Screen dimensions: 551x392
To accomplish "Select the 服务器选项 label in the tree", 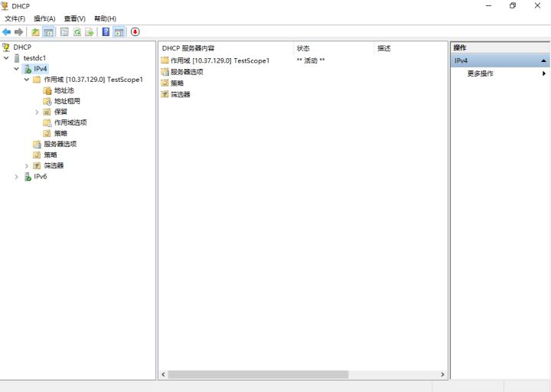I will (x=60, y=144).
